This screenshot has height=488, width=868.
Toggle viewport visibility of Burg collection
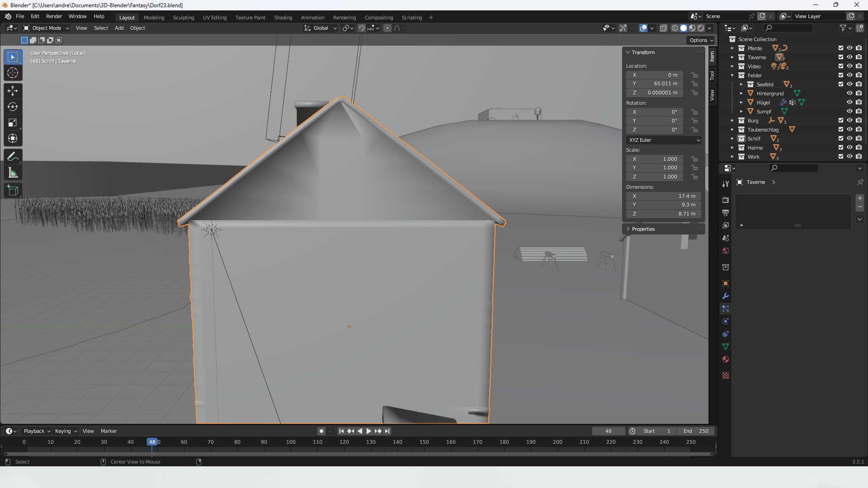[849, 121]
